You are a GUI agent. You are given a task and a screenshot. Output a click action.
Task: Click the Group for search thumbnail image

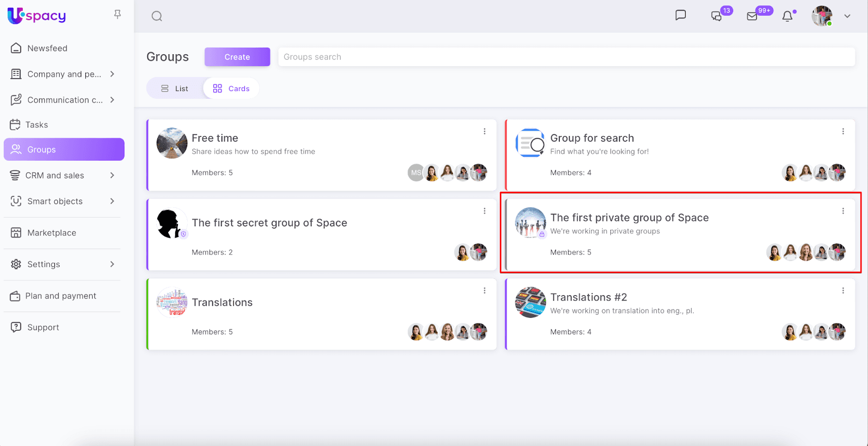pos(530,143)
